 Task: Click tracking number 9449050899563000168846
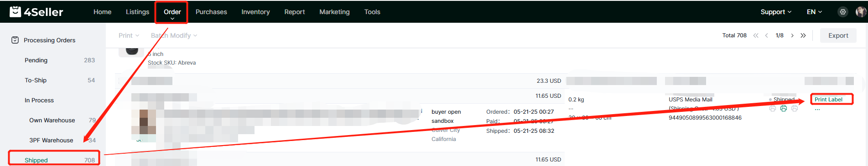click(705, 118)
